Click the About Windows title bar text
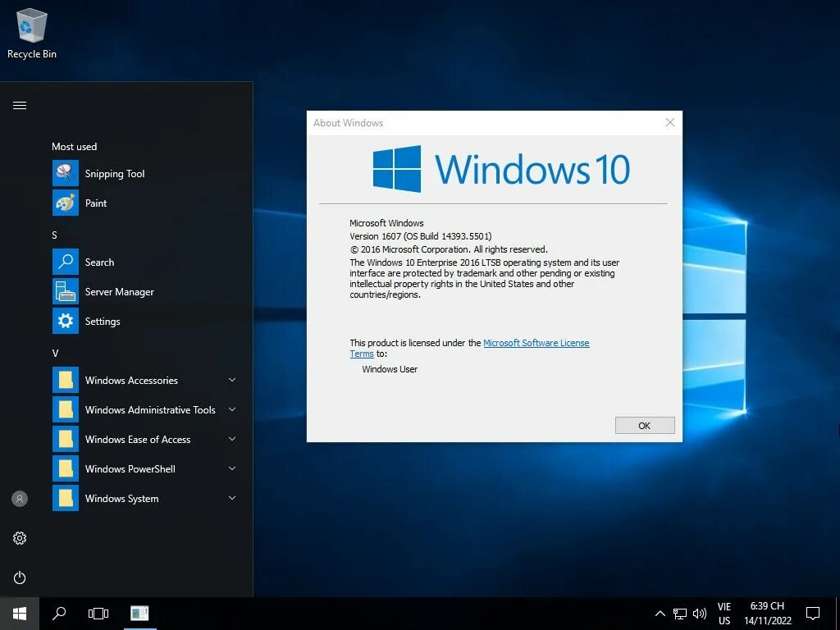Screen dimensions: 840x630 348,123
